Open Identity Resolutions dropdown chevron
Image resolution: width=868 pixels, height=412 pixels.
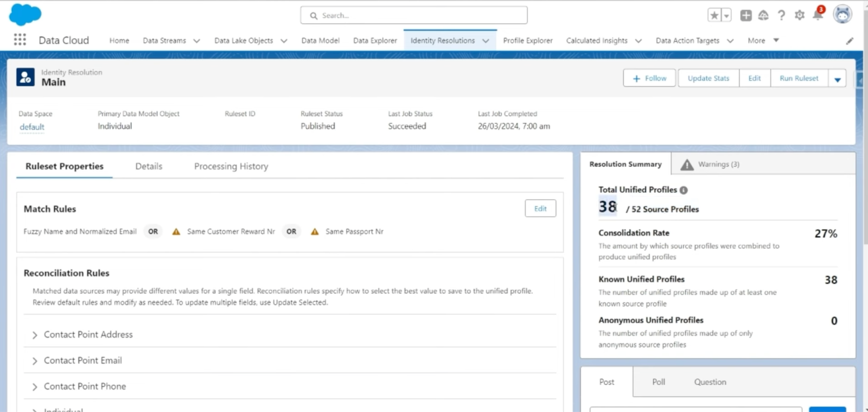point(486,41)
